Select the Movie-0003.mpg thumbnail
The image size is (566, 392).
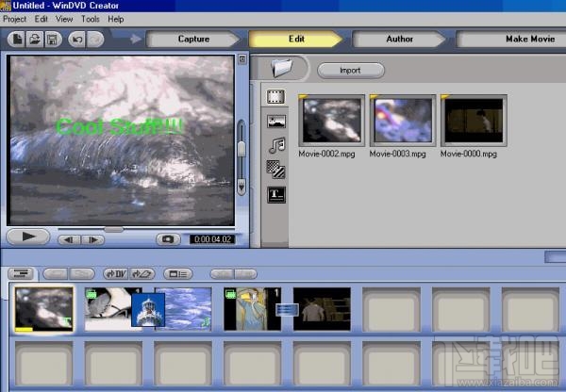coord(403,121)
